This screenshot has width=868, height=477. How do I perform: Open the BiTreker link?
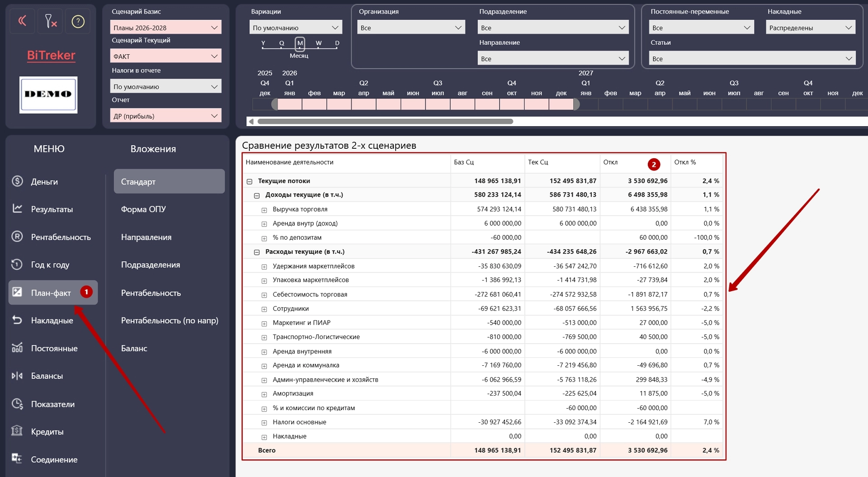click(51, 55)
